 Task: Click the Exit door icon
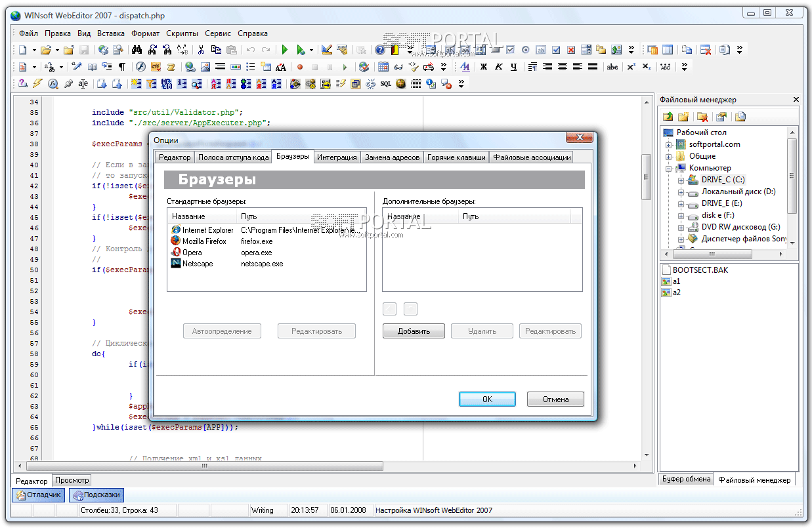[394, 50]
